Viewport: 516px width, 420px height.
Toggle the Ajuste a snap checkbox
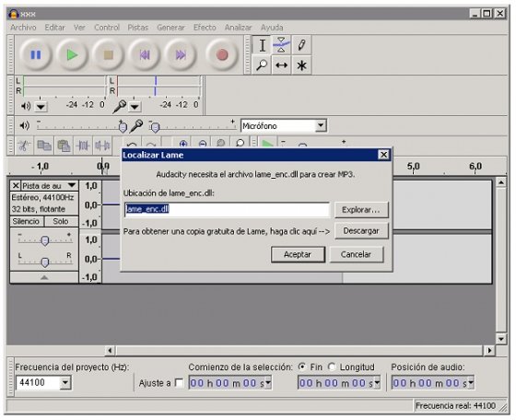pos(179,383)
